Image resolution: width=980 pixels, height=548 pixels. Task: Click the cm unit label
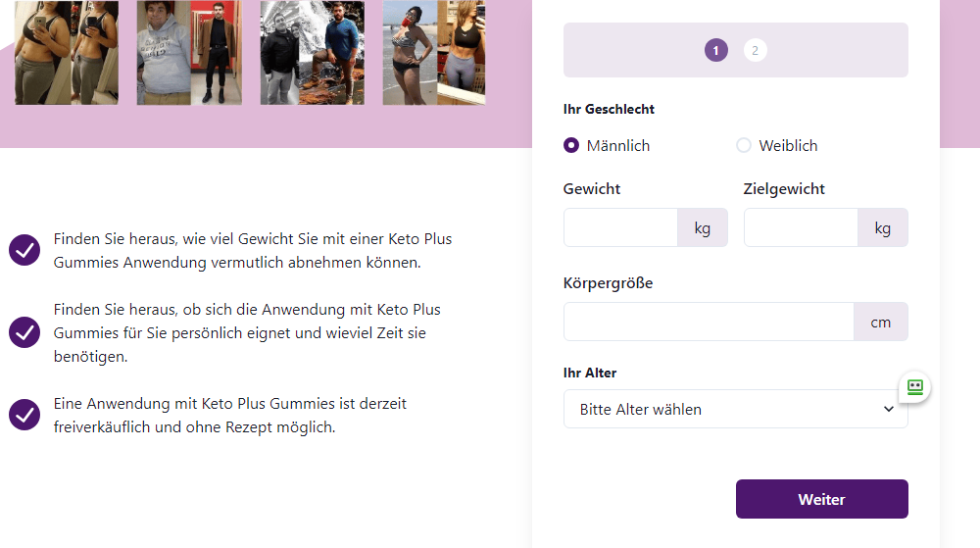[x=881, y=322]
